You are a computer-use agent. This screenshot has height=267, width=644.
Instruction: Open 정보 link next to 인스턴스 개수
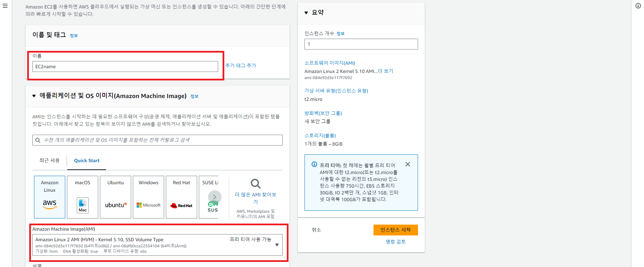341,33
